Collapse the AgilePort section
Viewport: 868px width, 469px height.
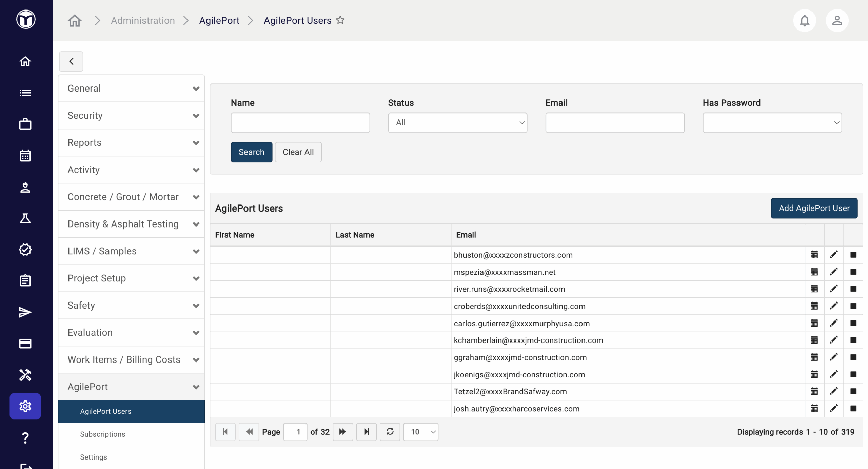pos(132,387)
